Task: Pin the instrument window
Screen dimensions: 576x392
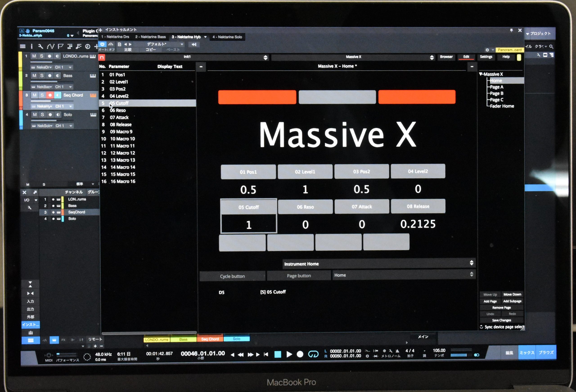Action: click(511, 30)
